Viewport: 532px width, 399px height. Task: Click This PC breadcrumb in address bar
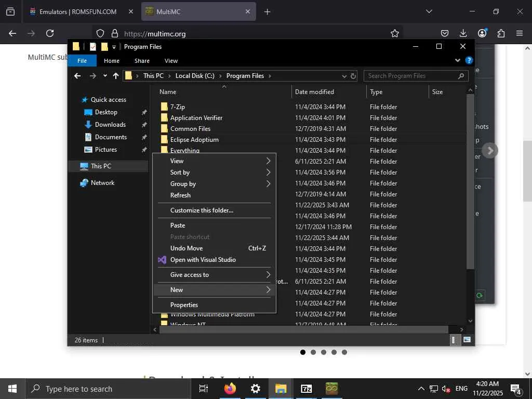[x=153, y=76]
